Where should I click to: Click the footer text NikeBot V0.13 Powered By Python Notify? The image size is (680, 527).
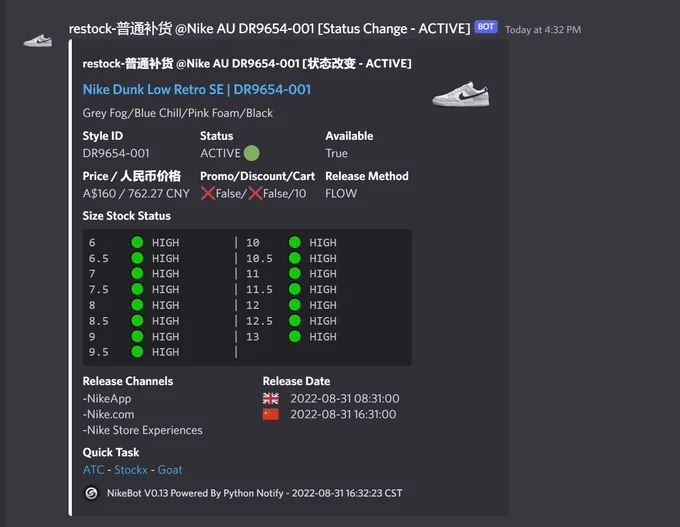tap(195, 493)
